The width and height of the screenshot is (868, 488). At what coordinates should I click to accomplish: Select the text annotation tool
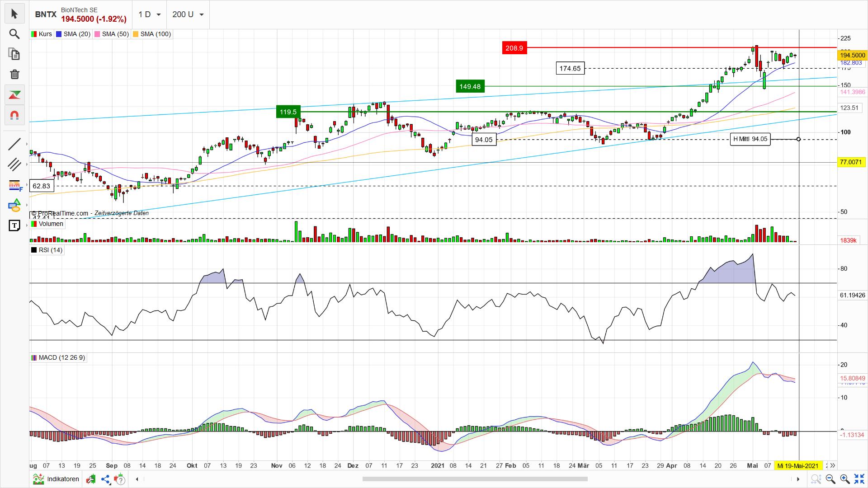pyautogui.click(x=14, y=225)
